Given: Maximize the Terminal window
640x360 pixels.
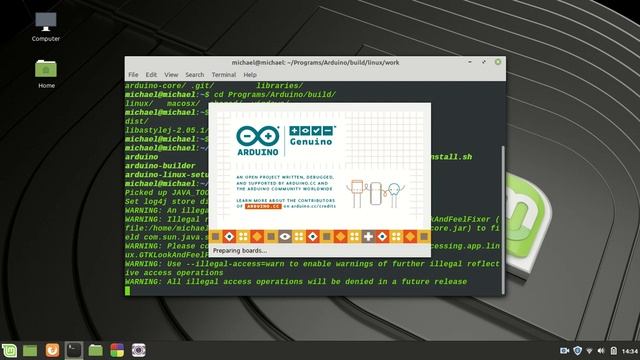Looking at the screenshot, I should tap(484, 62).
